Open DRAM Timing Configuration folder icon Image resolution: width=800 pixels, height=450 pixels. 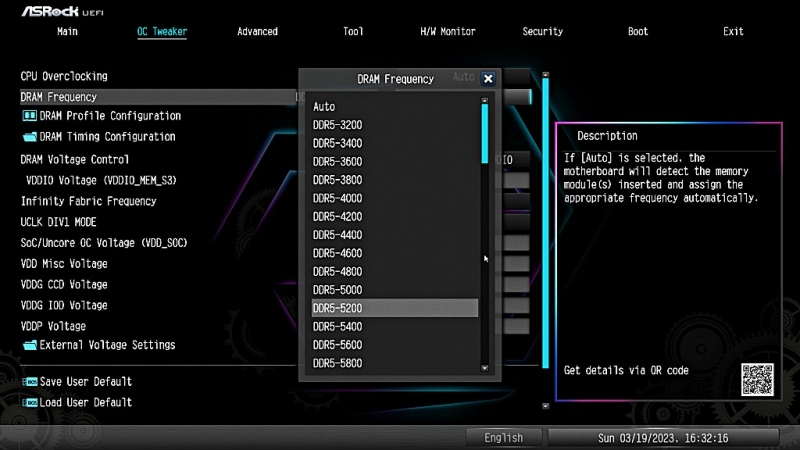coord(29,137)
